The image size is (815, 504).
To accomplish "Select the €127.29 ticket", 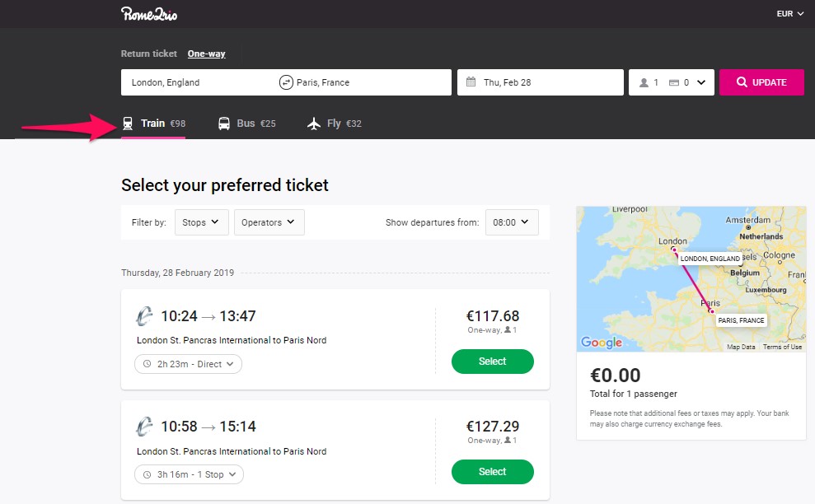I will pyautogui.click(x=492, y=471).
